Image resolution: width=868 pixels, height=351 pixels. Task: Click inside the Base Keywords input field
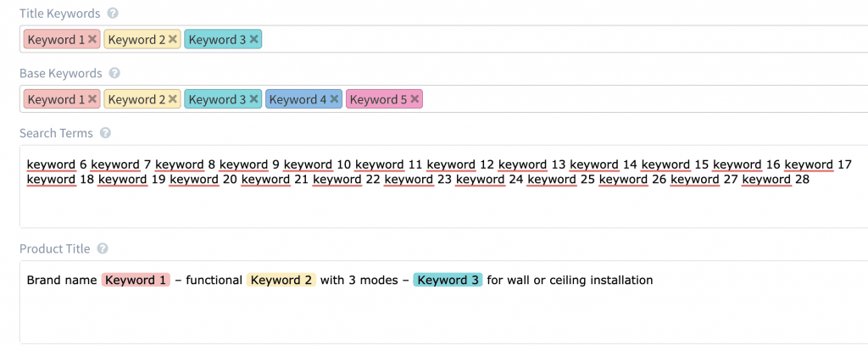click(x=643, y=99)
